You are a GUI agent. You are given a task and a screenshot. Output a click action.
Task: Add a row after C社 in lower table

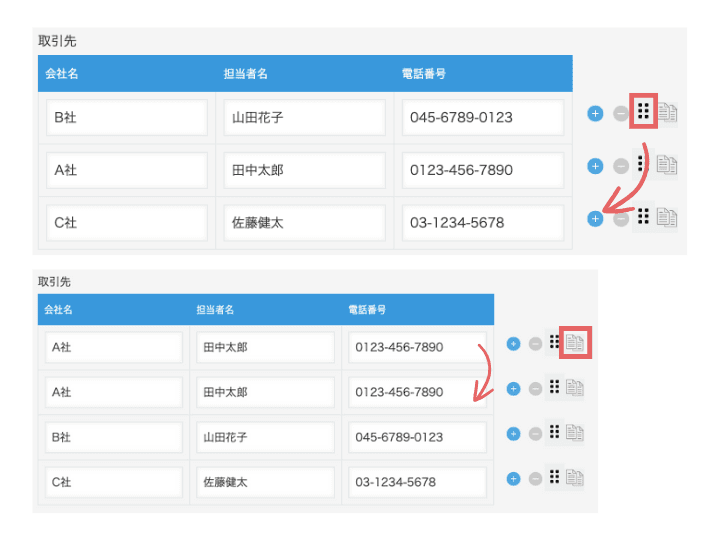[513, 479]
